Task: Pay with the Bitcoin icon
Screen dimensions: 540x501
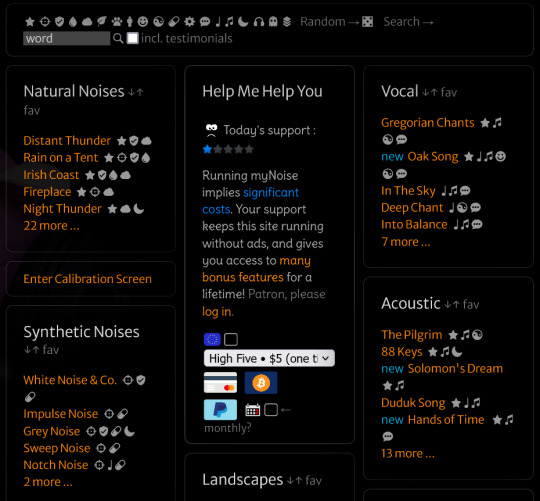Action: coord(261,383)
